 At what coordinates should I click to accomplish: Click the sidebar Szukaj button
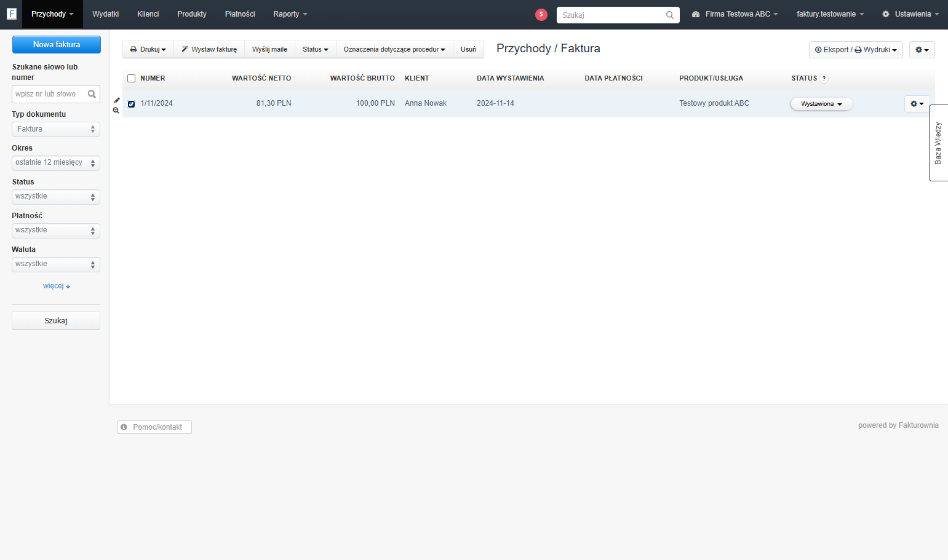pos(56,321)
